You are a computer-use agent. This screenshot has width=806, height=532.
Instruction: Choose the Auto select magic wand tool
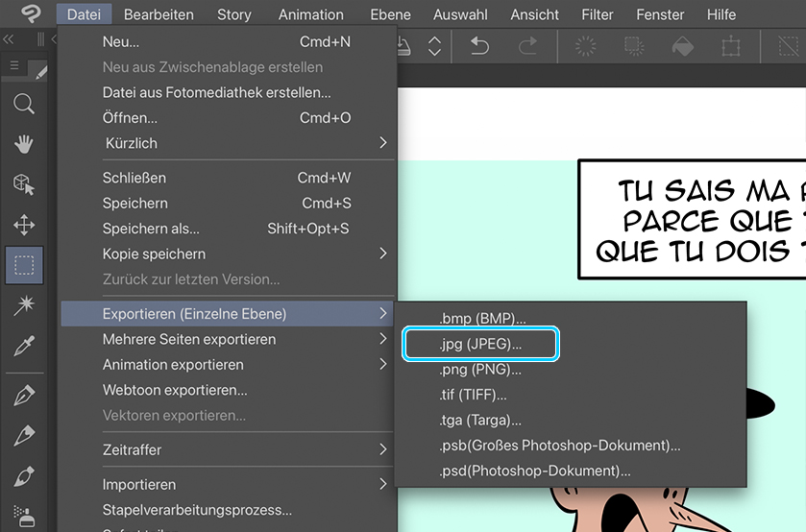pos(24,305)
